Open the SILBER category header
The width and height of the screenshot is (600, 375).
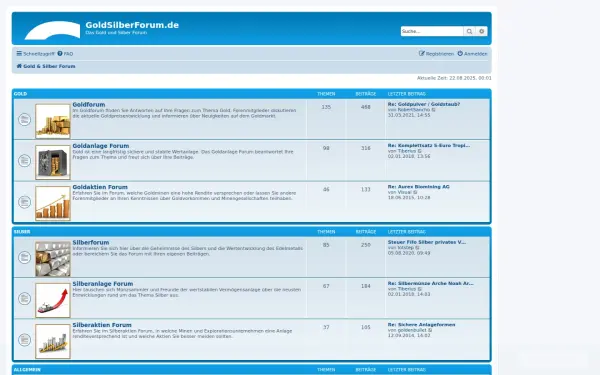pyautogui.click(x=22, y=232)
